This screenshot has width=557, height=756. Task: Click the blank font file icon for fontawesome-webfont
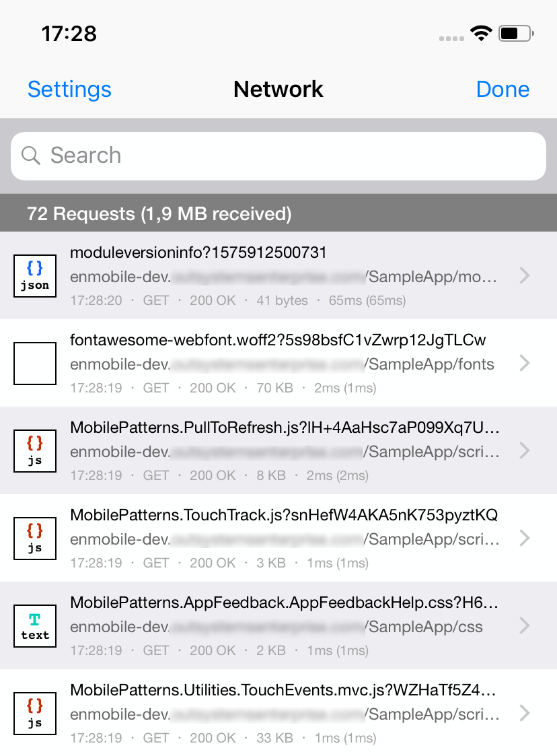(34, 364)
